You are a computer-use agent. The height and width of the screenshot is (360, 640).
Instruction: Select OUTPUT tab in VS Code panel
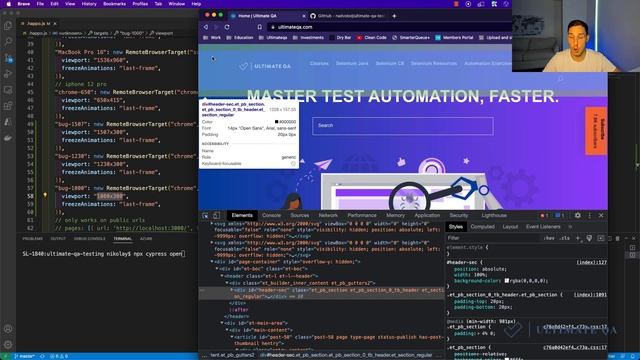58,239
